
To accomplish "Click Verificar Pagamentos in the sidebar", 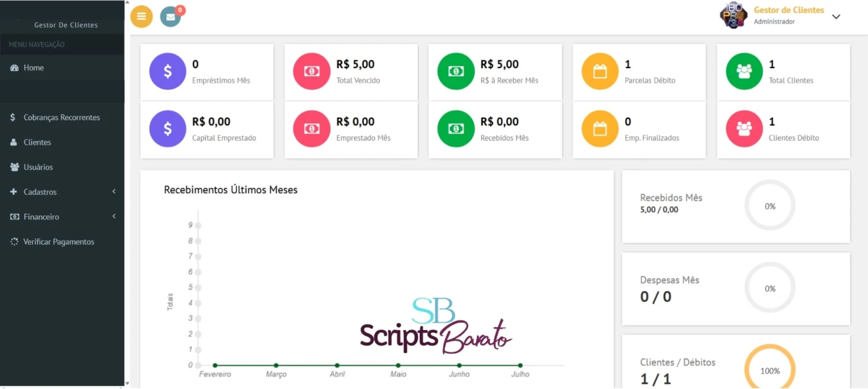I will (62, 242).
